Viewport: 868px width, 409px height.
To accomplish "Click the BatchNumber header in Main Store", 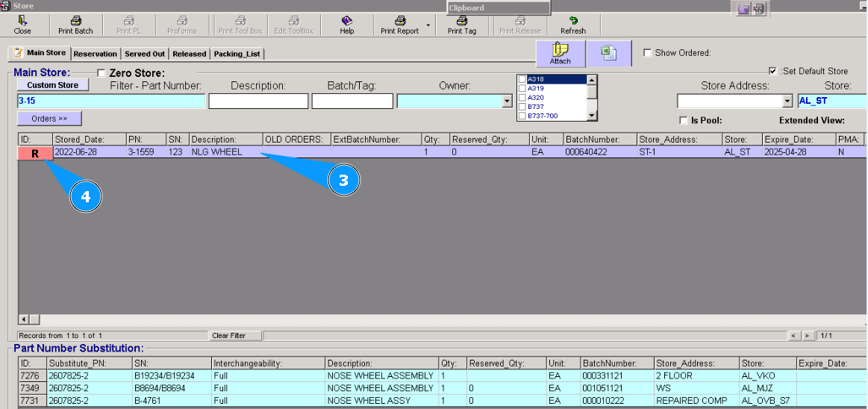I will pyautogui.click(x=599, y=140).
